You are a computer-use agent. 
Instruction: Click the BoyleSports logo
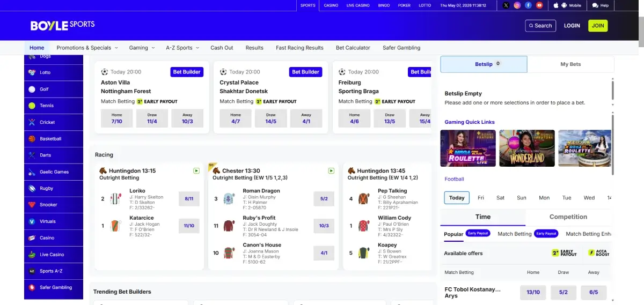pyautogui.click(x=63, y=25)
